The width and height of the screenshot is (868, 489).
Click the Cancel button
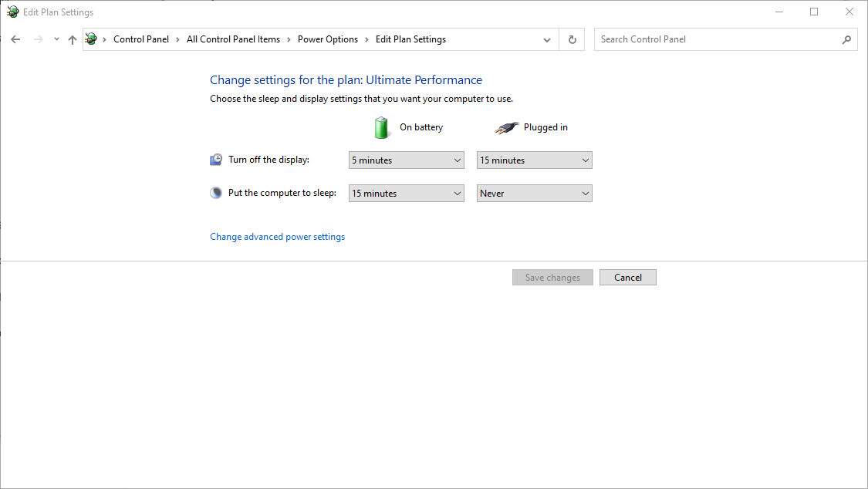(x=628, y=278)
